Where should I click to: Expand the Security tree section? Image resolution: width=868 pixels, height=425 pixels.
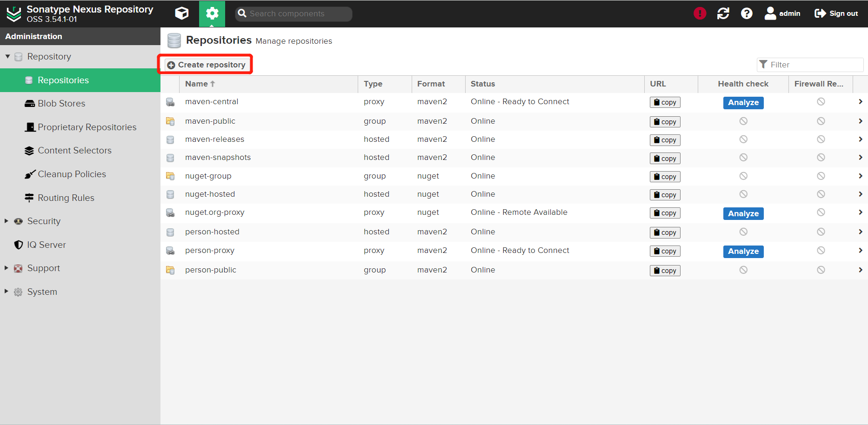7,221
